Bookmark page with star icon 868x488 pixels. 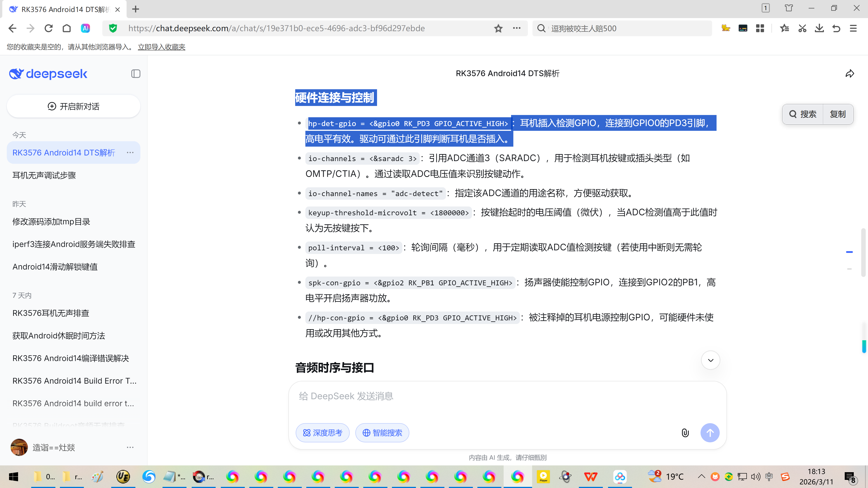498,28
